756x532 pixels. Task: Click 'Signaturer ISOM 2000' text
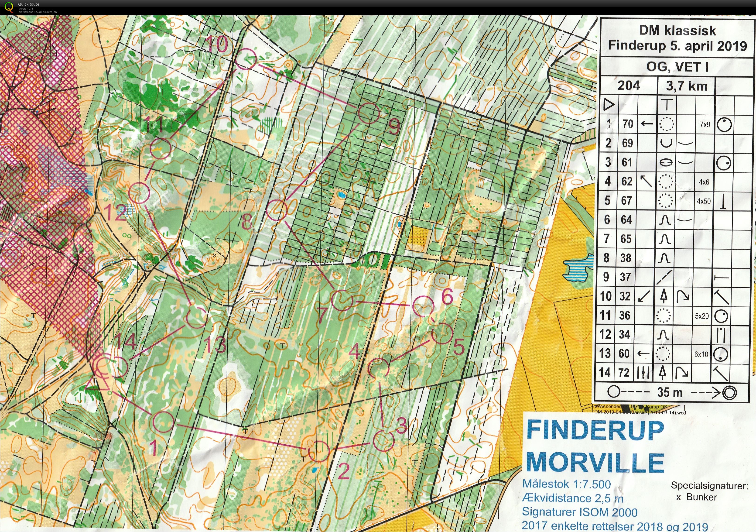(580, 512)
